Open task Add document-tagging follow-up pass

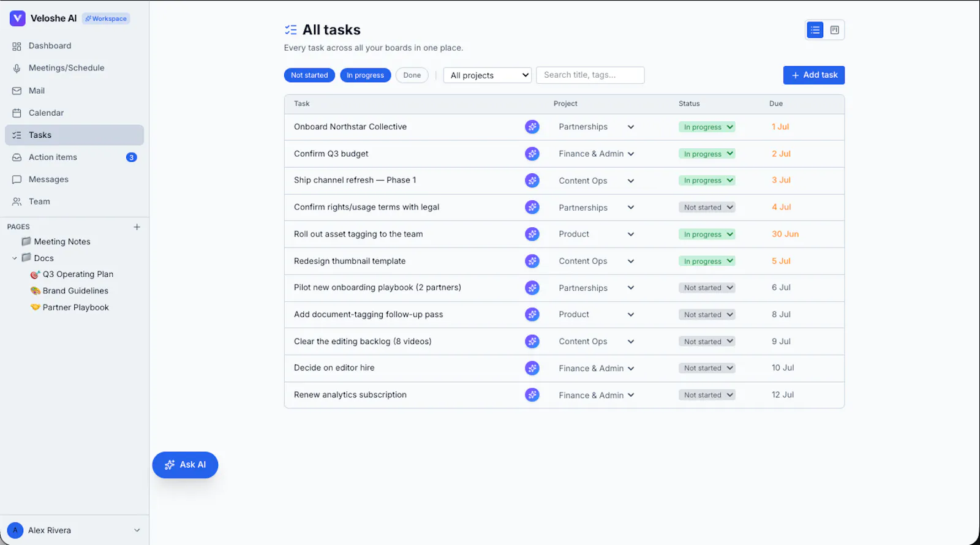coord(368,314)
